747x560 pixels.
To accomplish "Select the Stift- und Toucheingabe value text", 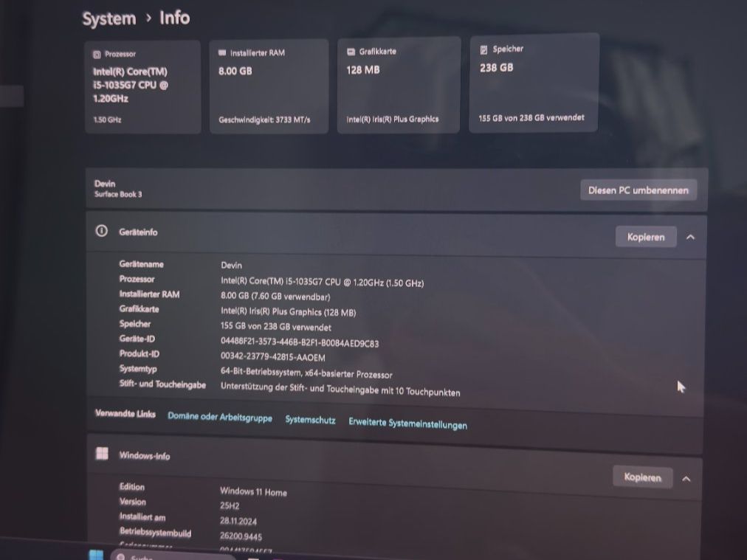I will 340,389.
